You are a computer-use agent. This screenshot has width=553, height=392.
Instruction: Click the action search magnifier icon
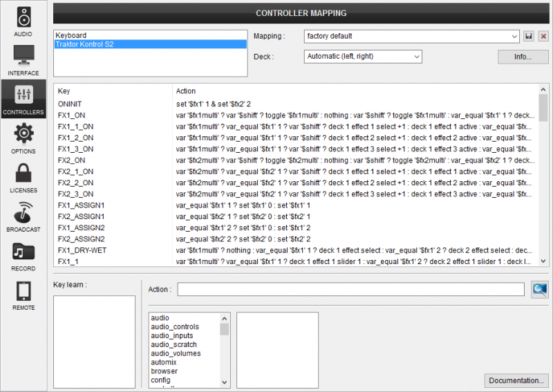540,290
